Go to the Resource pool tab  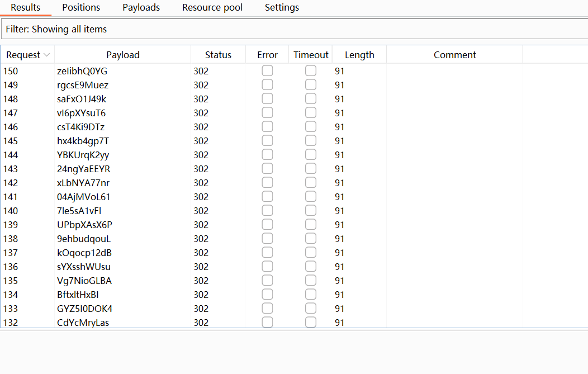pos(212,8)
